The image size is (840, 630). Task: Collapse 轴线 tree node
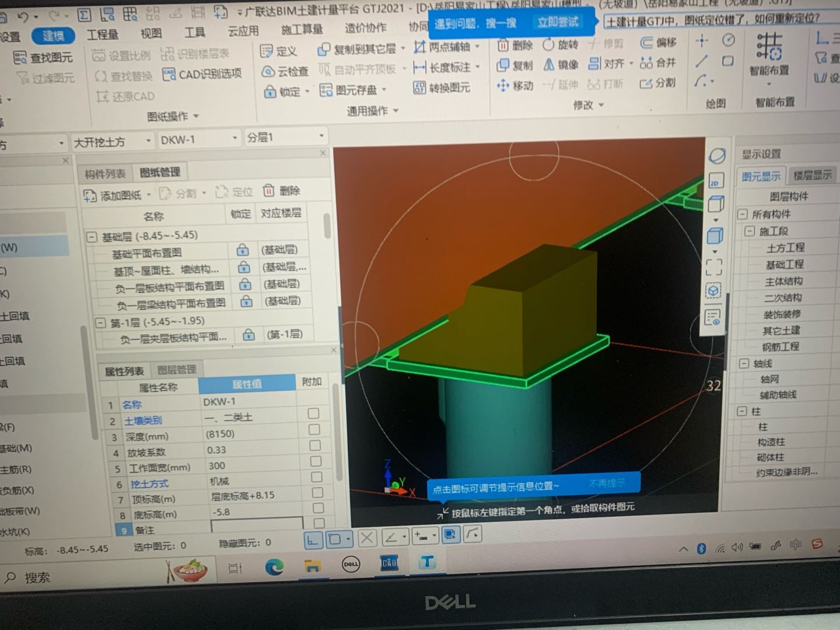click(x=744, y=363)
